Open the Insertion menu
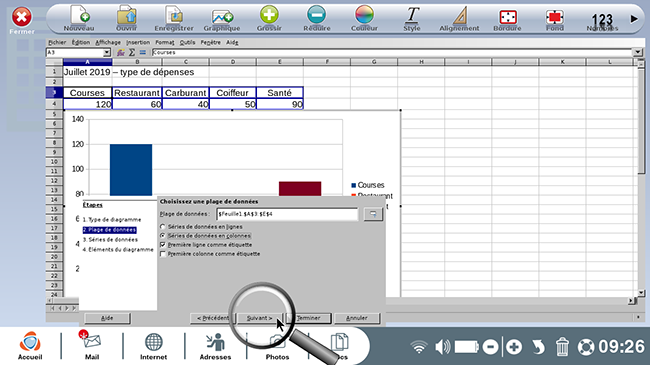Screen dimensions: 650x365 click(138, 42)
